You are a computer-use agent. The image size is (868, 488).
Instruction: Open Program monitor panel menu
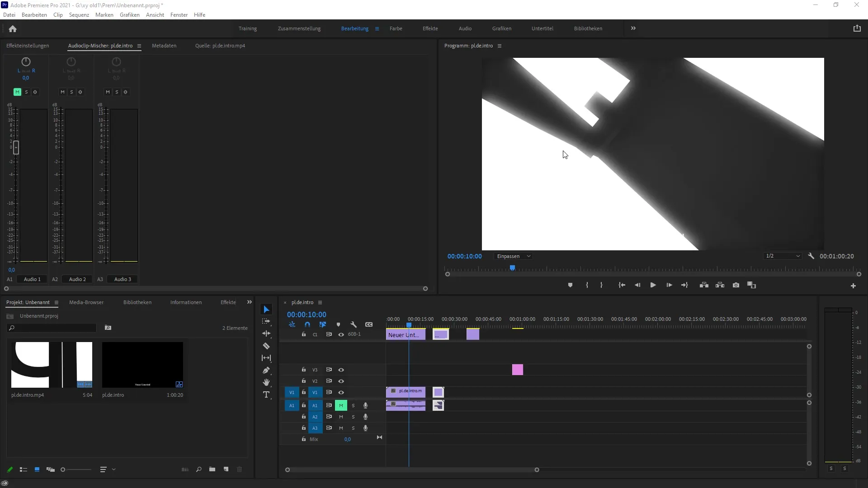coord(500,46)
